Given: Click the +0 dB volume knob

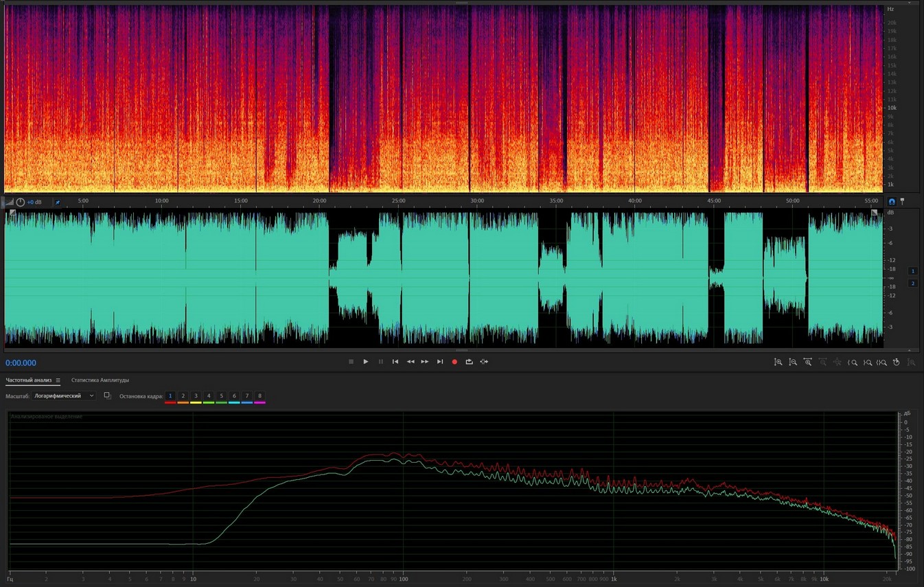Looking at the screenshot, I should [x=21, y=202].
